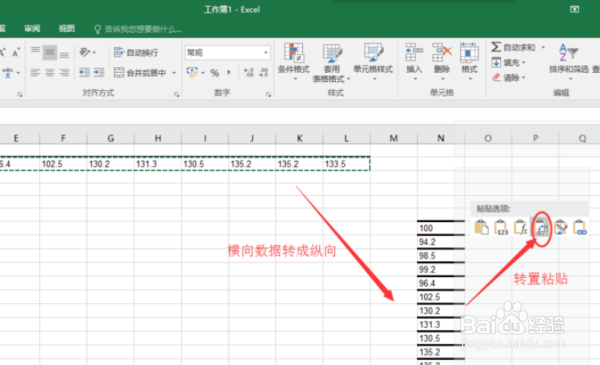Open Format as Table (套用表格格式)

click(x=331, y=63)
